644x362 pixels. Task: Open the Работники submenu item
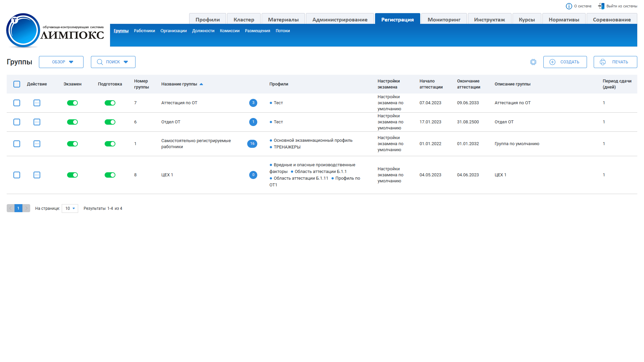[144, 31]
